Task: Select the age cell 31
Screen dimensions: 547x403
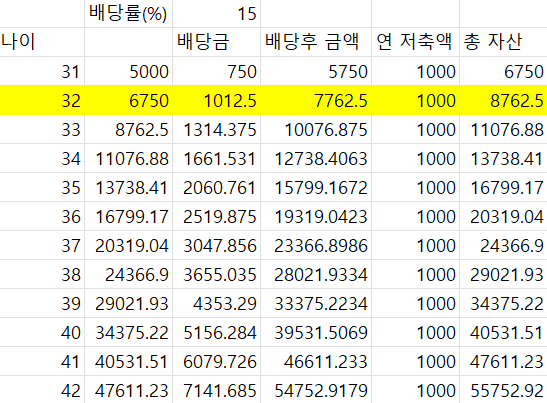Action: coord(42,72)
